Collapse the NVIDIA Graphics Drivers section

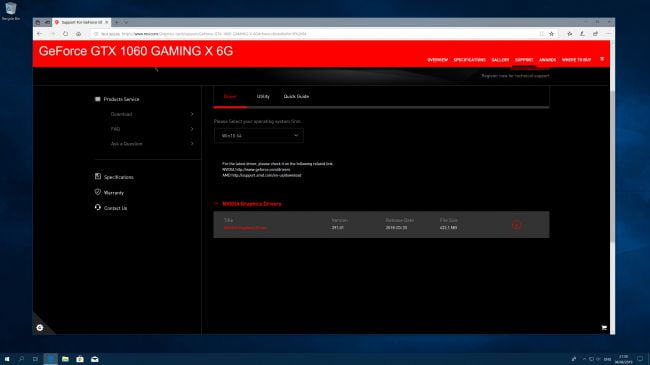point(216,204)
